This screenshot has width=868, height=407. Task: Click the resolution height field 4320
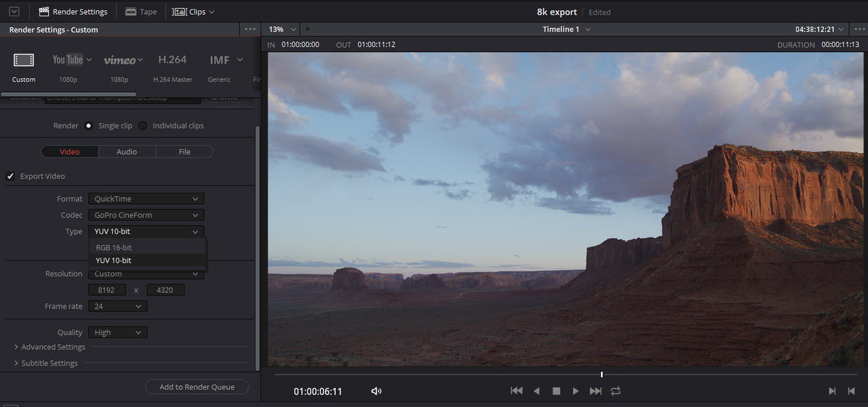coord(165,290)
